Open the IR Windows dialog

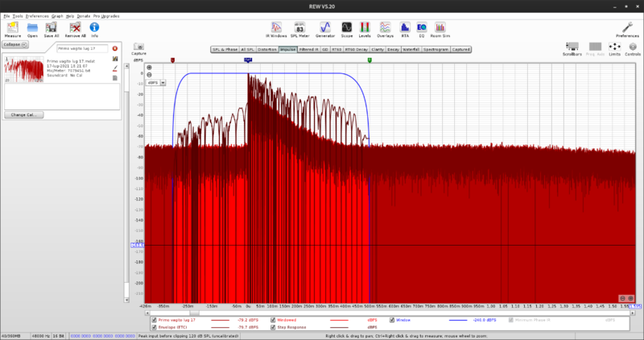click(x=277, y=28)
